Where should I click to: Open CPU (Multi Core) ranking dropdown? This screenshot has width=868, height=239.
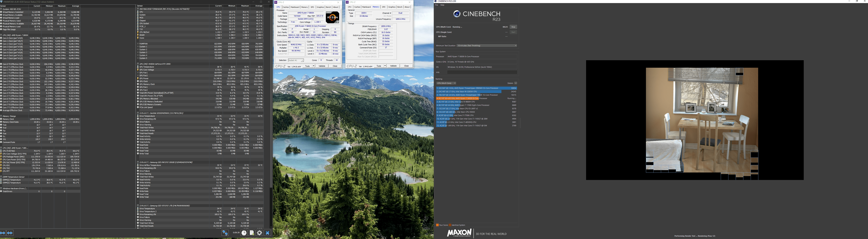tap(446, 83)
